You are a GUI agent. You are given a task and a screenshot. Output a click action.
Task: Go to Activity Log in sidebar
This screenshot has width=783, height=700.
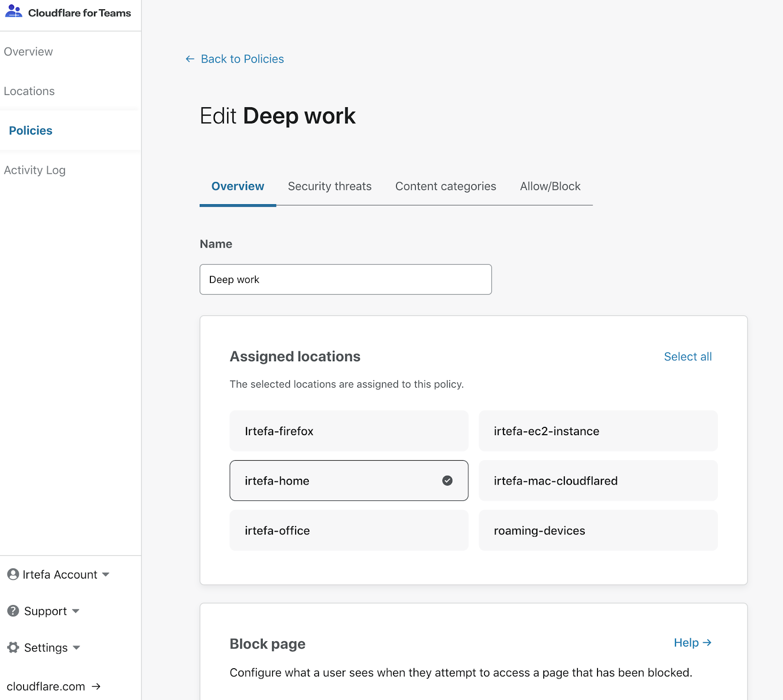35,170
